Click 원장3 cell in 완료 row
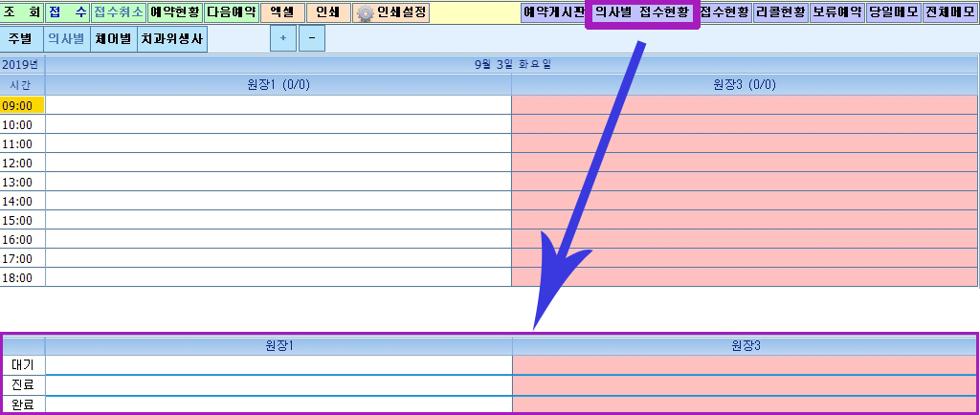The width and height of the screenshot is (980, 415). (745, 404)
